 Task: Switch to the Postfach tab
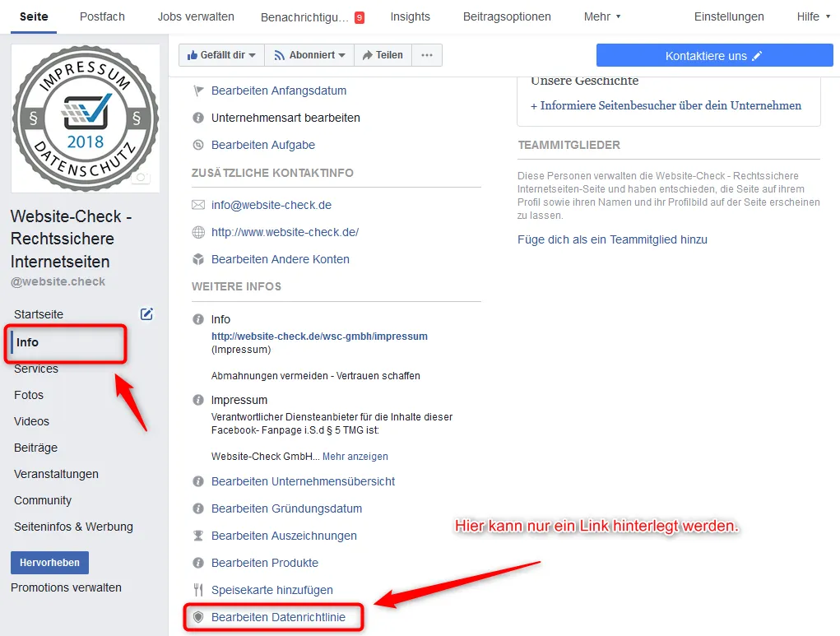point(102,16)
